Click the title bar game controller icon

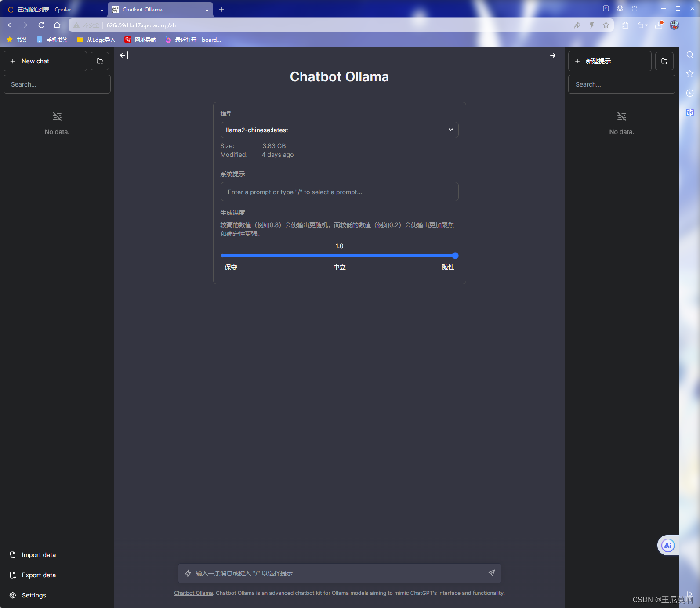click(620, 8)
